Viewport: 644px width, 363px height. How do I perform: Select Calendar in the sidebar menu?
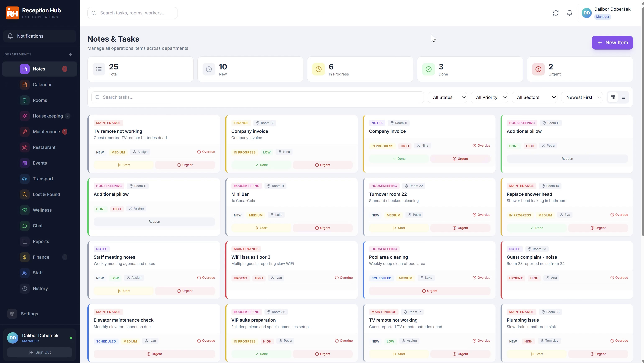42,84
